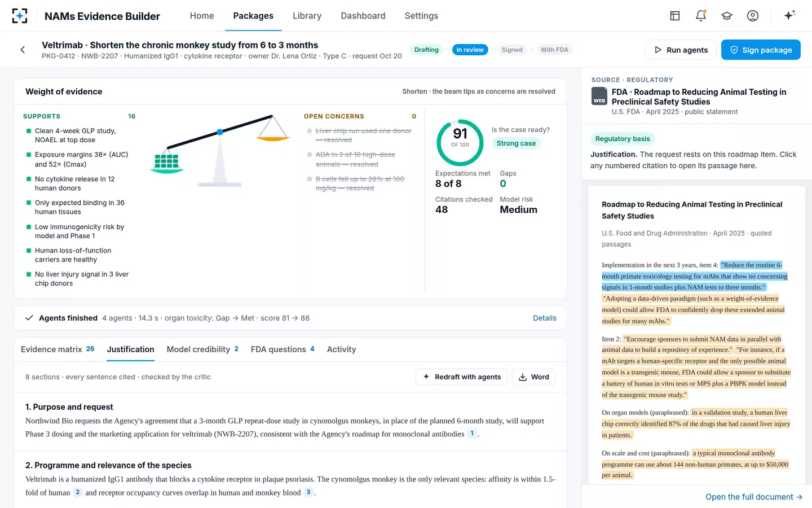Open the Library section
The image size is (812, 508).
307,16
